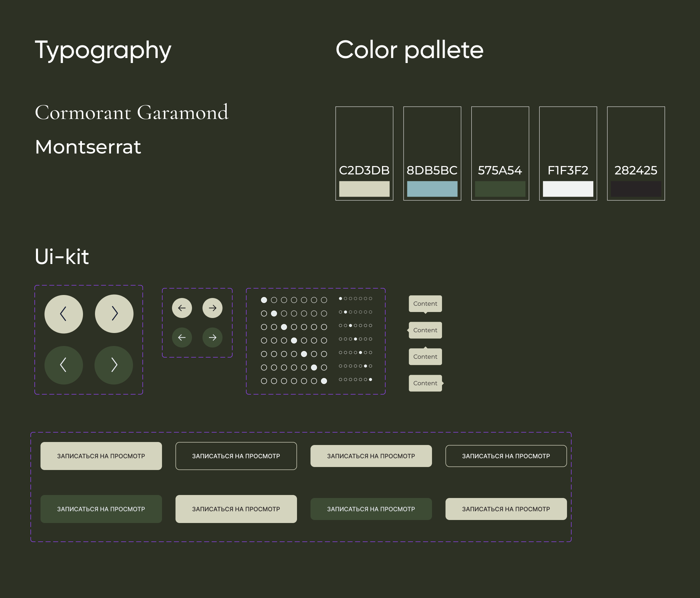Select the filled last dot in the bottom large pagination row
Screen dimensions: 700x598
pos(324,381)
